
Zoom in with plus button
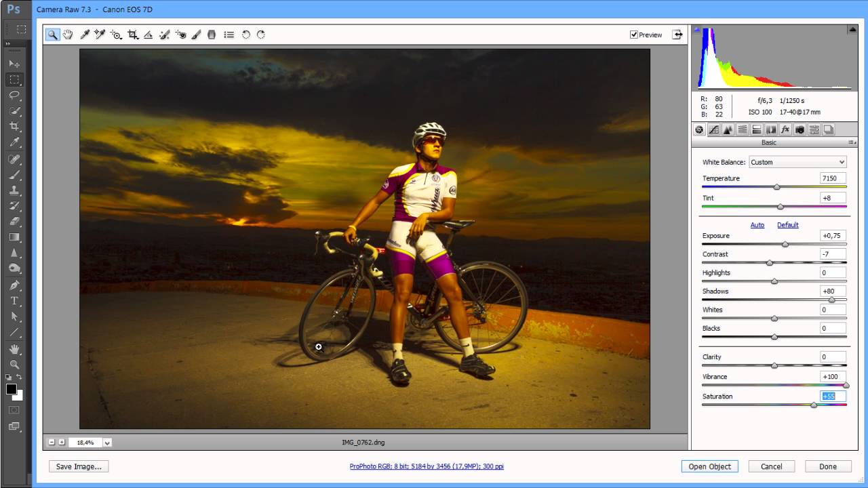click(x=62, y=443)
